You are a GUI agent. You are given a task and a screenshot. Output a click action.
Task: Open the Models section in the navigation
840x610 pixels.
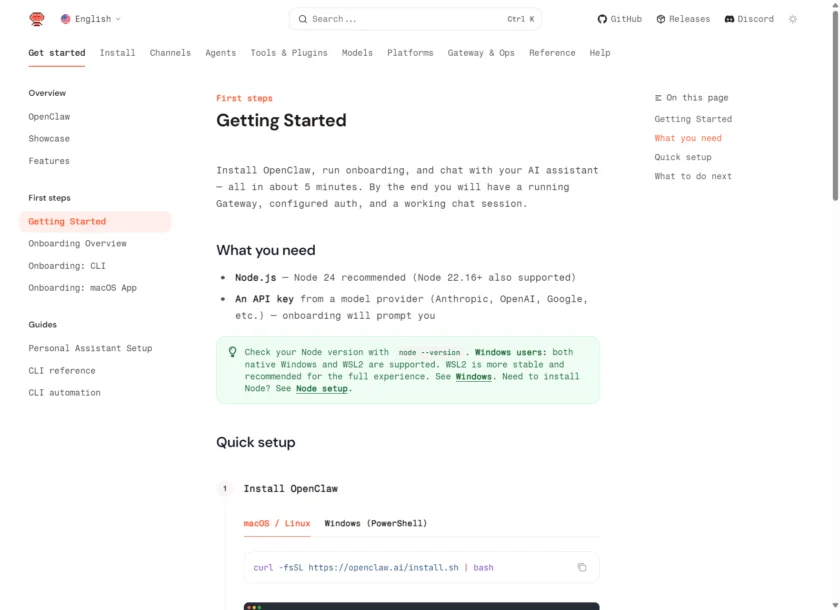tap(357, 53)
